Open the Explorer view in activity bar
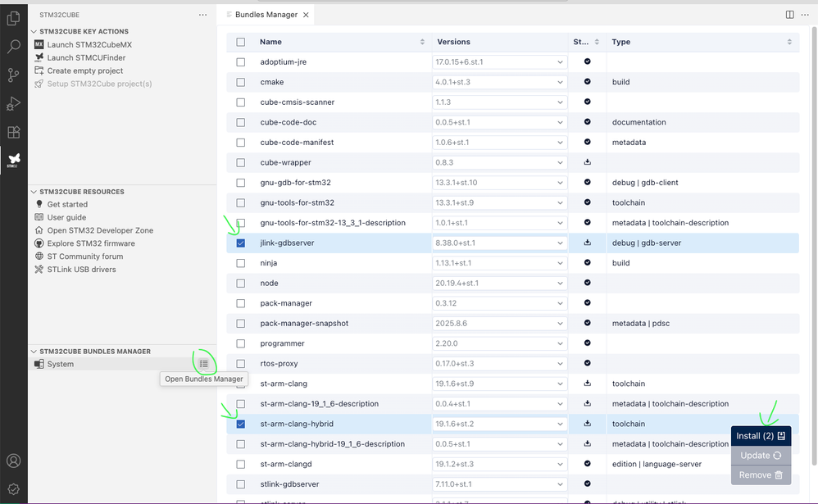Image resolution: width=818 pixels, height=504 pixels. pyautogui.click(x=14, y=18)
